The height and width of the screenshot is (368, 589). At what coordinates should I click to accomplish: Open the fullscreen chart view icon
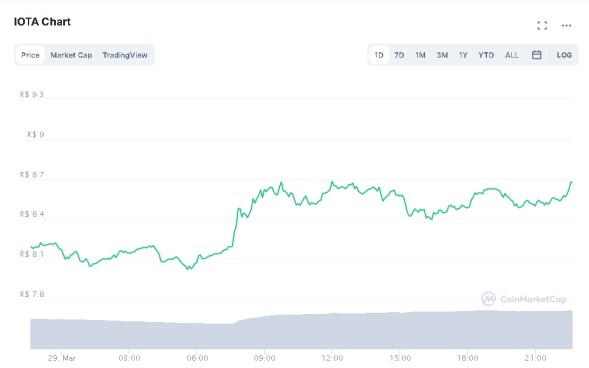(x=542, y=26)
